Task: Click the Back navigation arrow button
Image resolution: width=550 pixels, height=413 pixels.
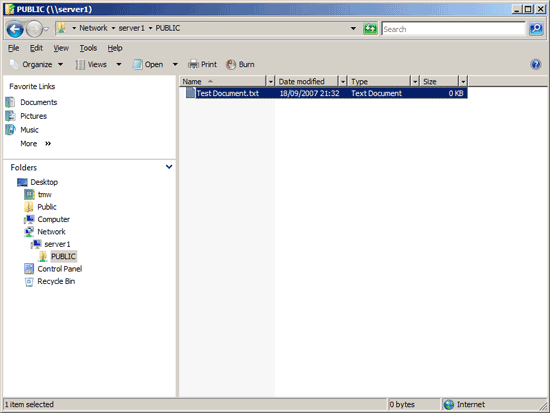Action: 15,29
